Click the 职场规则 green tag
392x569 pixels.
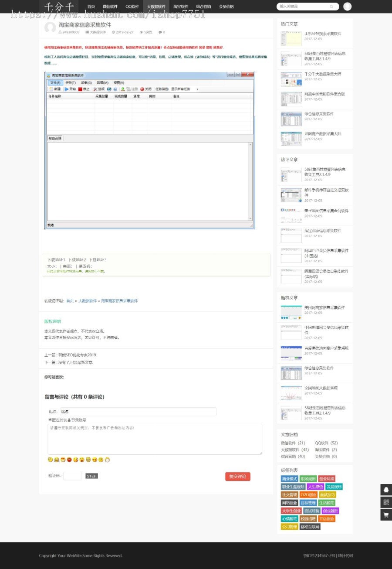(x=308, y=479)
